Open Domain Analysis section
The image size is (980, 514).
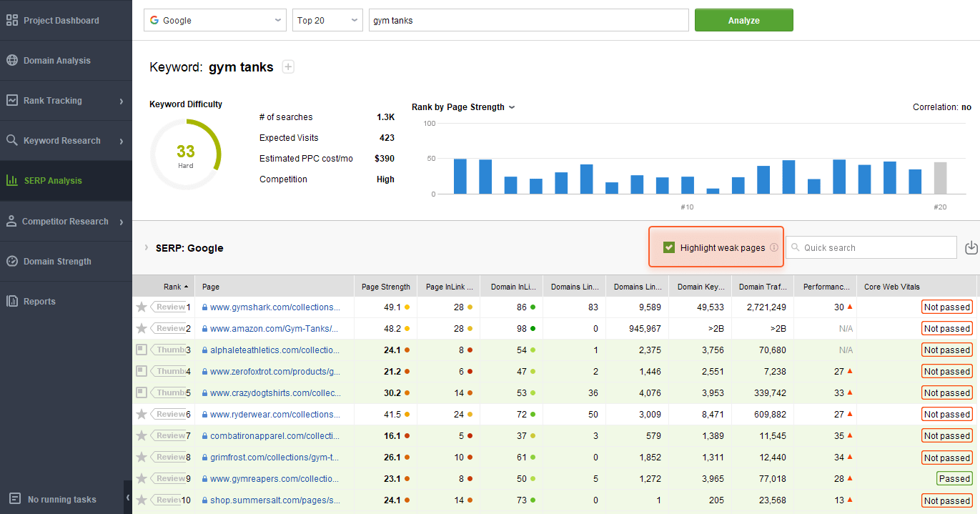coord(66,60)
